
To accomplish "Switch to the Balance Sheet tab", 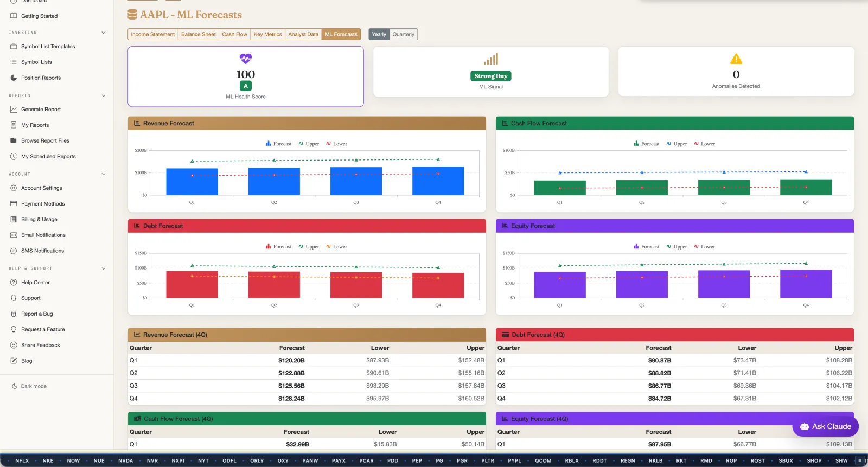I will (x=198, y=34).
